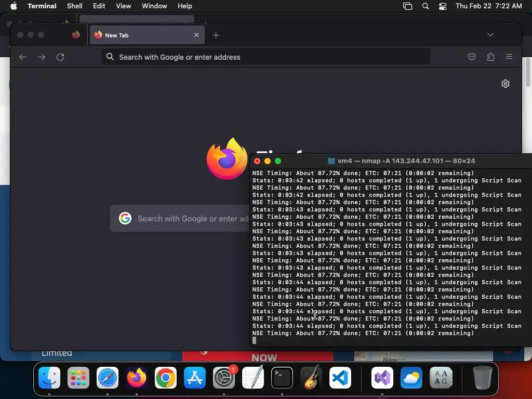The width and height of the screenshot is (532, 399).
Task: Open Terminal from the Dock
Action: (x=282, y=378)
